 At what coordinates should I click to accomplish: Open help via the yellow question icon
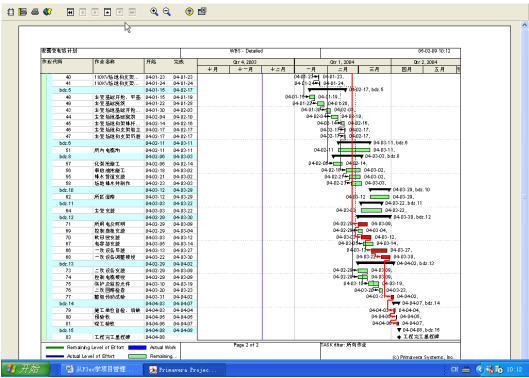190,12
